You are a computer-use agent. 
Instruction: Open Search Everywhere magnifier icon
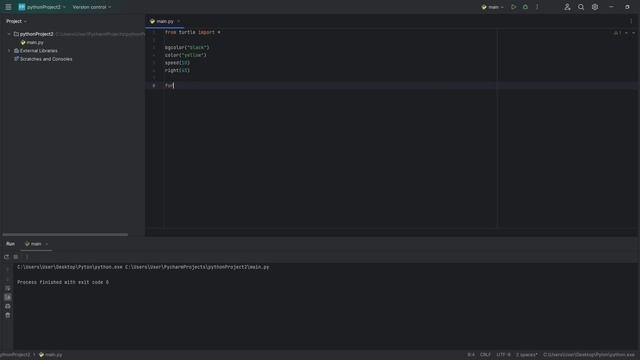click(x=581, y=7)
